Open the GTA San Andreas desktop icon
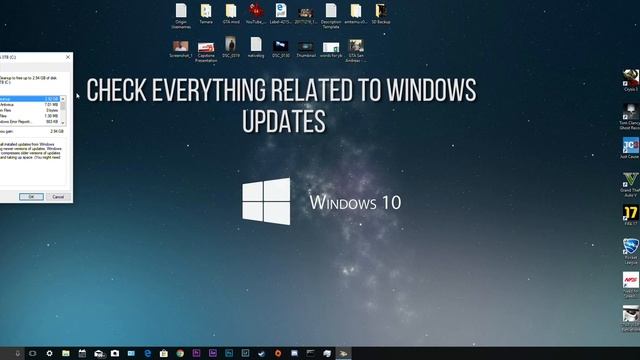 coord(356,51)
